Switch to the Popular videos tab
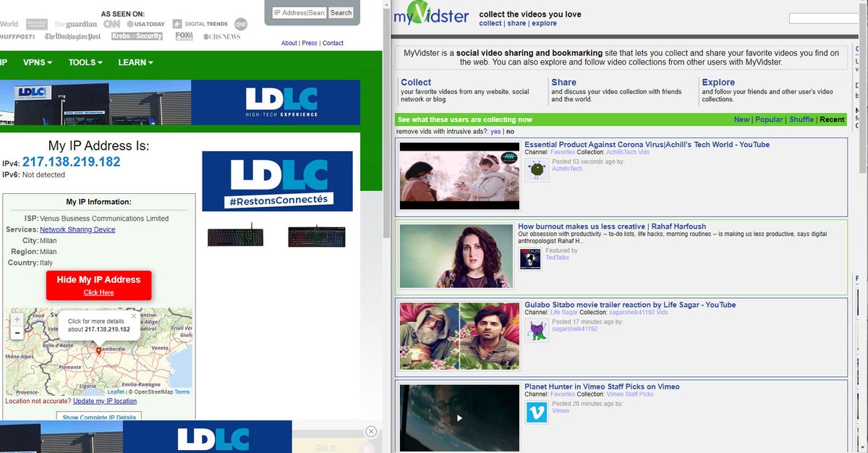 (769, 119)
